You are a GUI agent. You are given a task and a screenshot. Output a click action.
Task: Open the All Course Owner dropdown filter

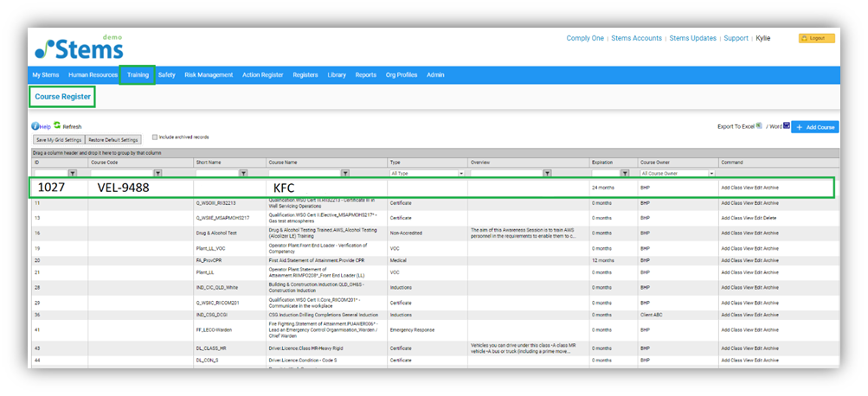[678, 173]
